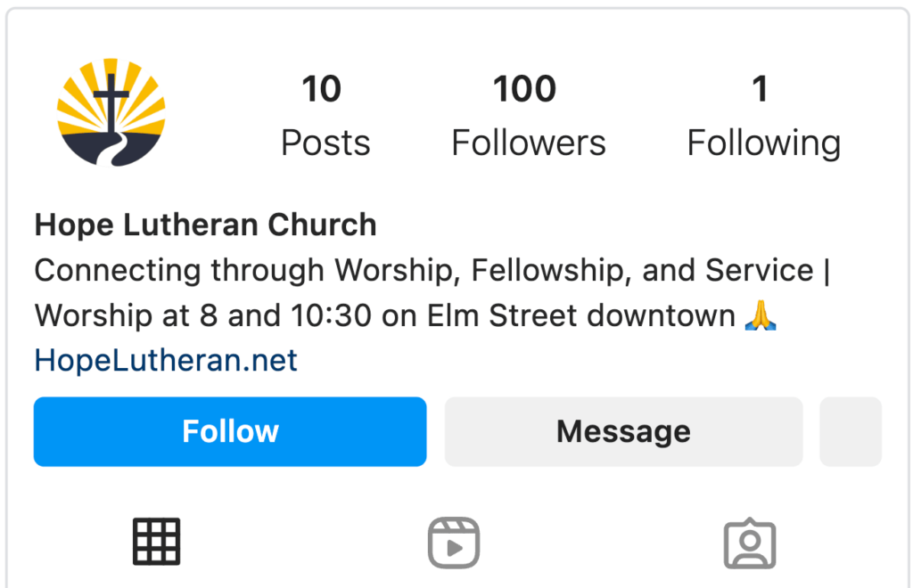Switch to the posts grid tab
Viewport: 913px width, 588px height.
157,542
